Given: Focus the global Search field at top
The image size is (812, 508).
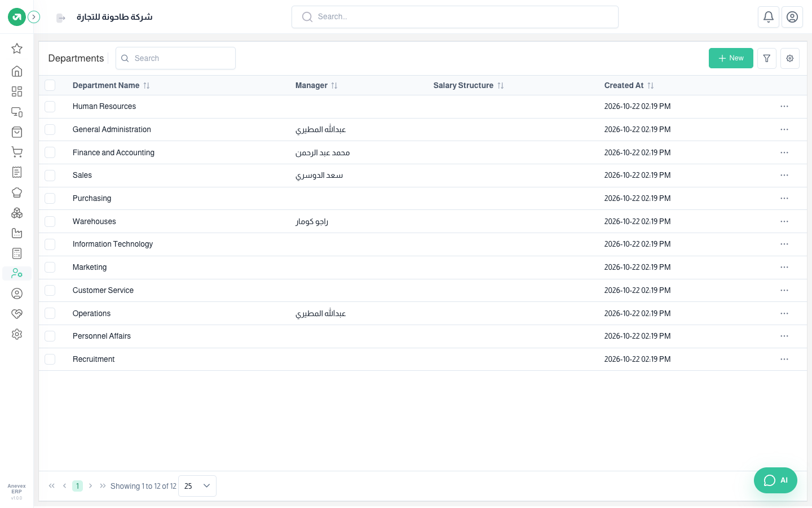Looking at the screenshot, I should point(455,17).
